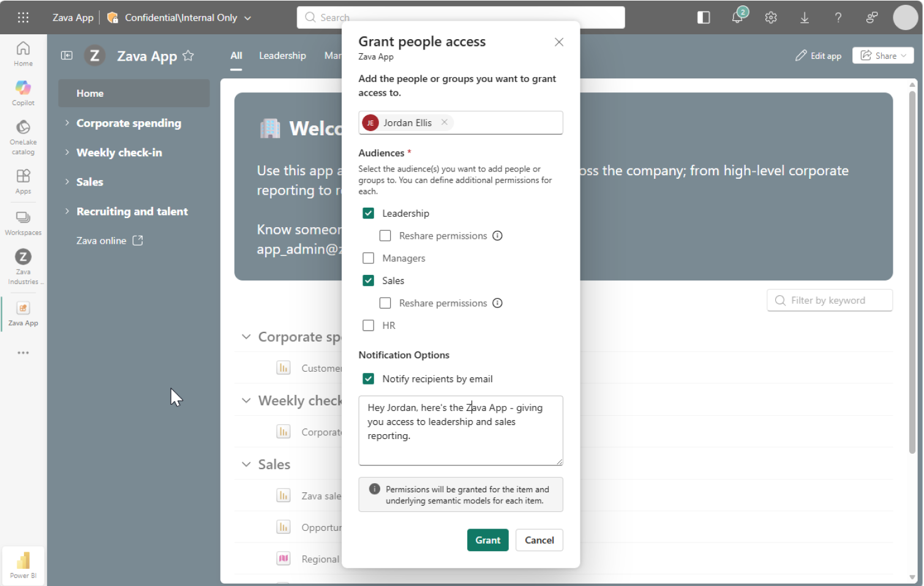Viewport: 924px width, 586px height.
Task: Click the Zava sales report icon
Action: point(284,495)
